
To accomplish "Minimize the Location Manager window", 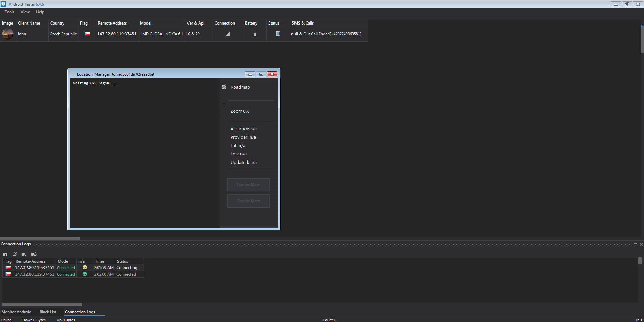I will 250,74.
